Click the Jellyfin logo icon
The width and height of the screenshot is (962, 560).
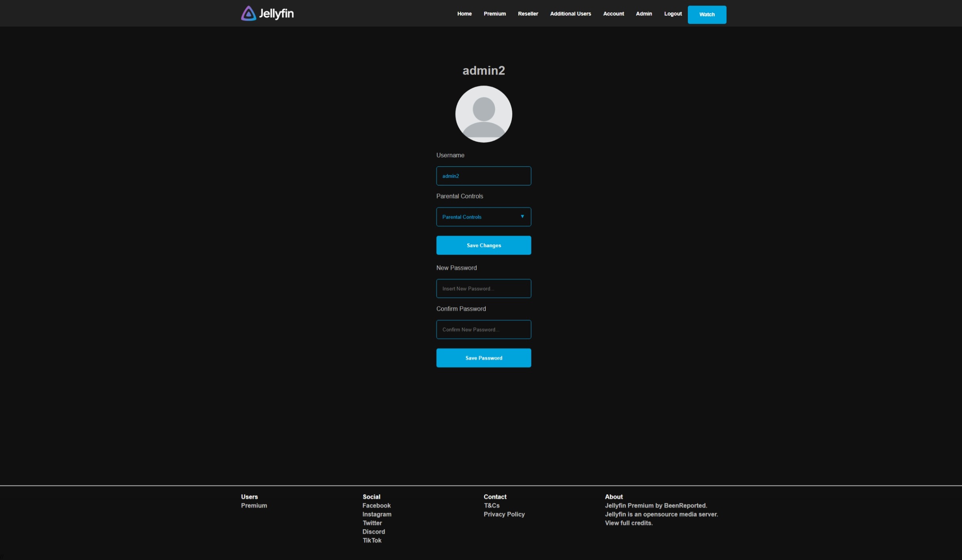click(248, 13)
